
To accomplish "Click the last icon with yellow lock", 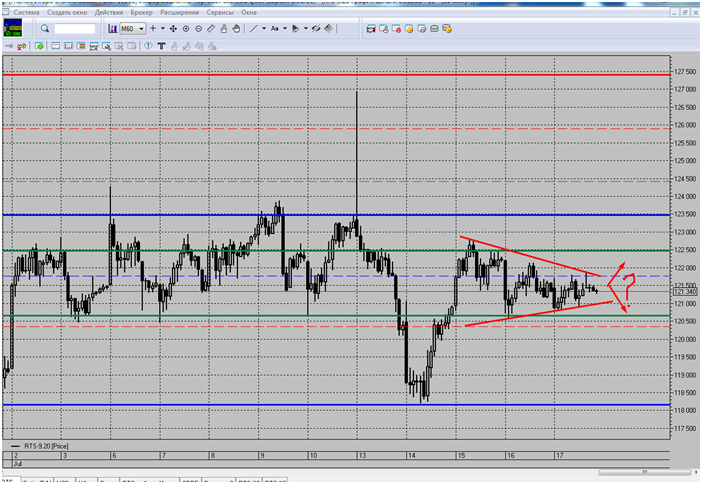I will pos(447,29).
